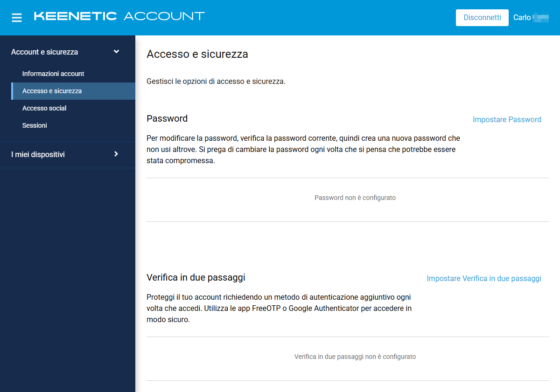Image resolution: width=560 pixels, height=392 pixels.
Task: Click 'Verifica in due passaggi non è configurato'
Action: [355, 357]
